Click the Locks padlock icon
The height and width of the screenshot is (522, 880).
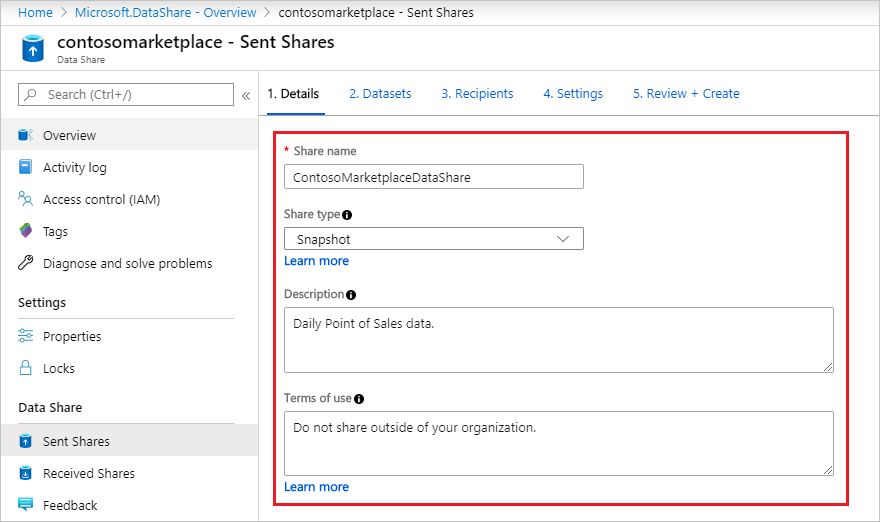click(x=26, y=368)
